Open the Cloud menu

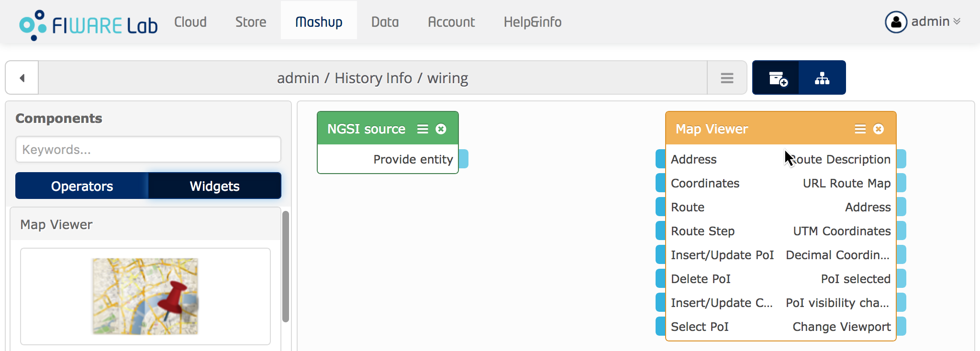pyautogui.click(x=190, y=22)
